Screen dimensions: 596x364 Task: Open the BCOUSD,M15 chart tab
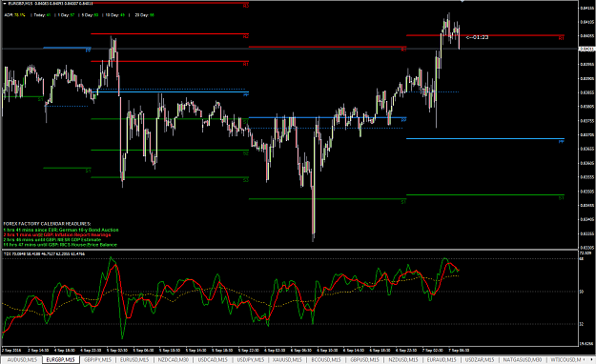click(x=326, y=359)
